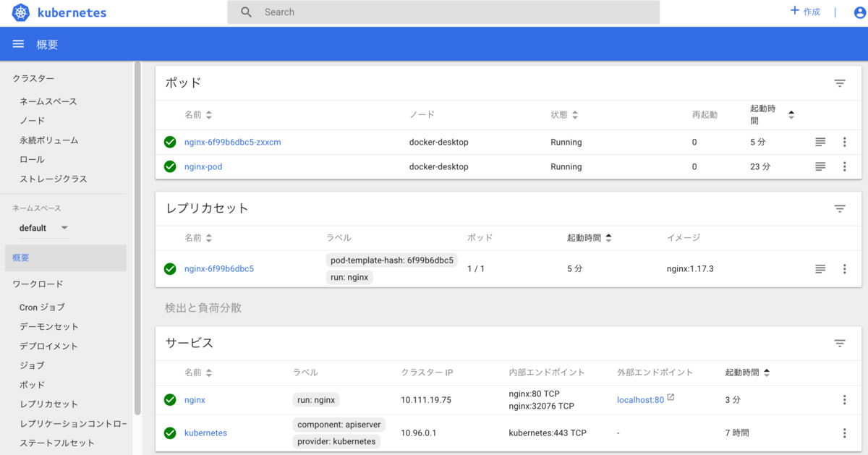Open デーモンセット in the sidebar

click(x=49, y=327)
